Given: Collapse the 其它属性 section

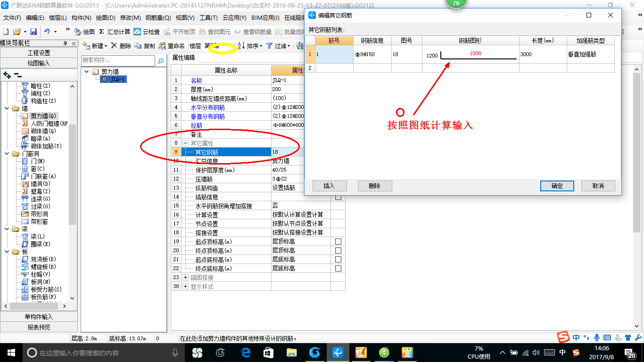Looking at the screenshot, I should click(186, 143).
